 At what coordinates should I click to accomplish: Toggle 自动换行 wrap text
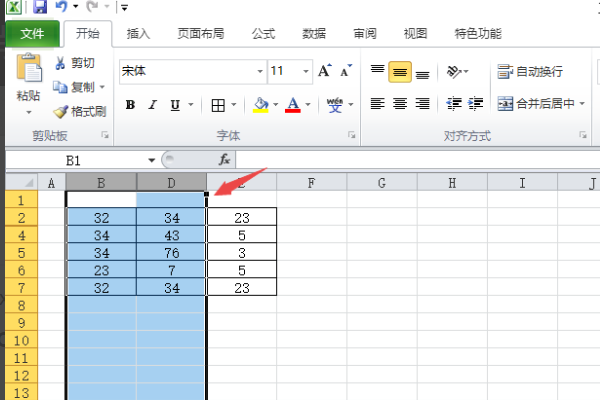[x=530, y=72]
